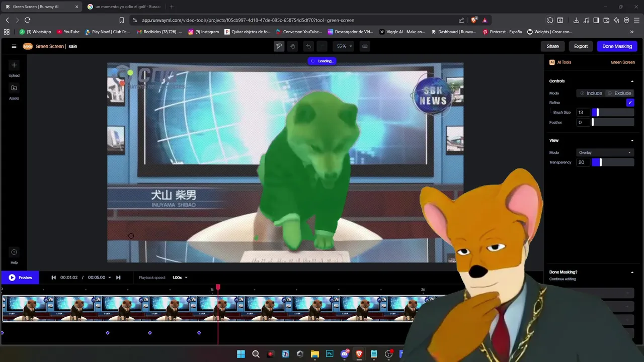Click the Upload plus icon in sidebar
644x362 pixels.
(14, 65)
